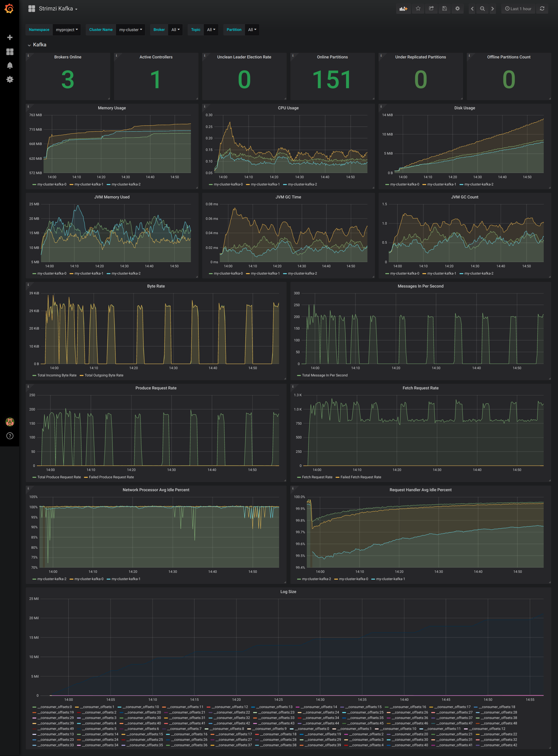Open the Log Size panel title menu
The width and height of the screenshot is (558, 756).
(288, 592)
